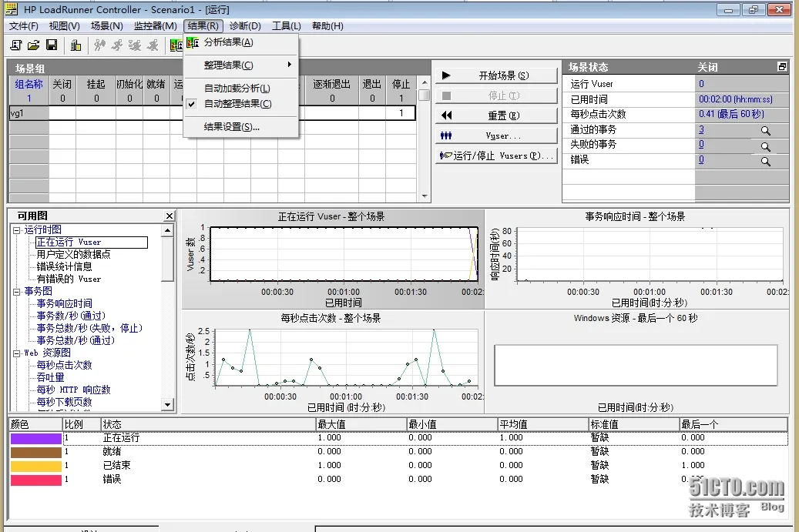Click the passed transactions link value 3

point(701,129)
